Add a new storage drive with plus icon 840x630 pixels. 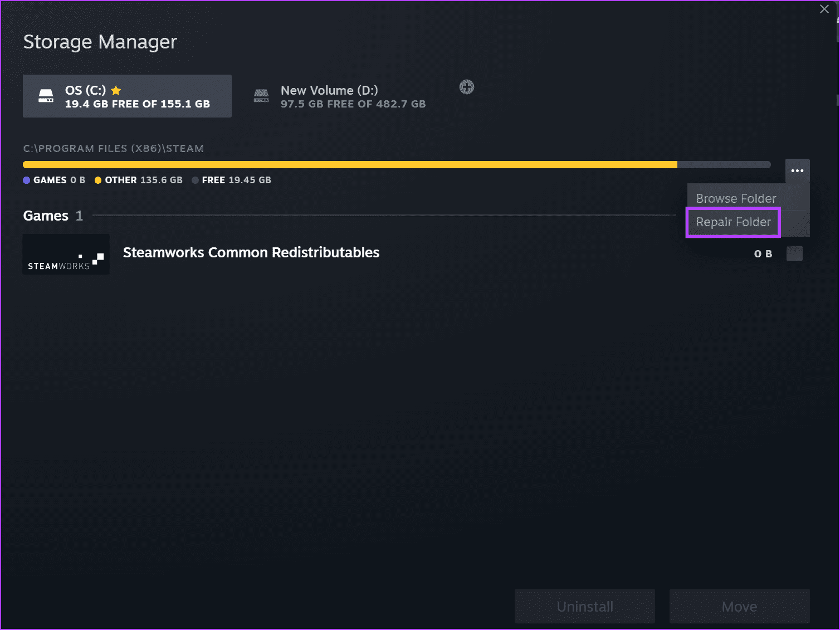click(467, 87)
